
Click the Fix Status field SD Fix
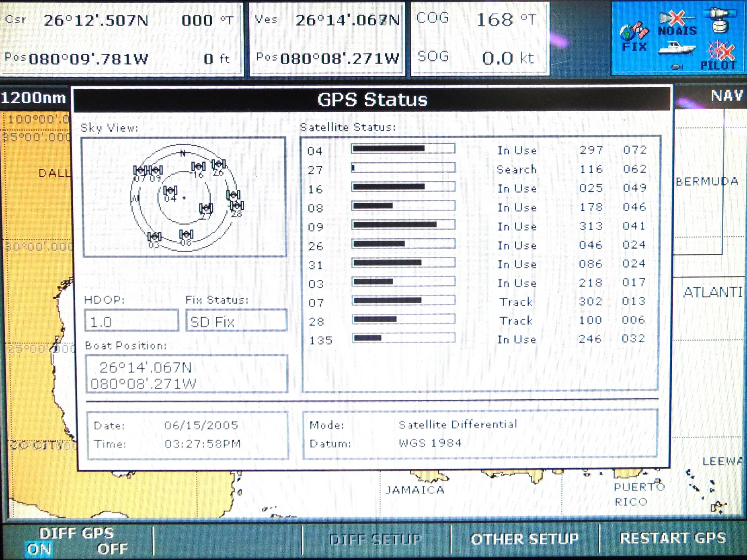point(236,321)
